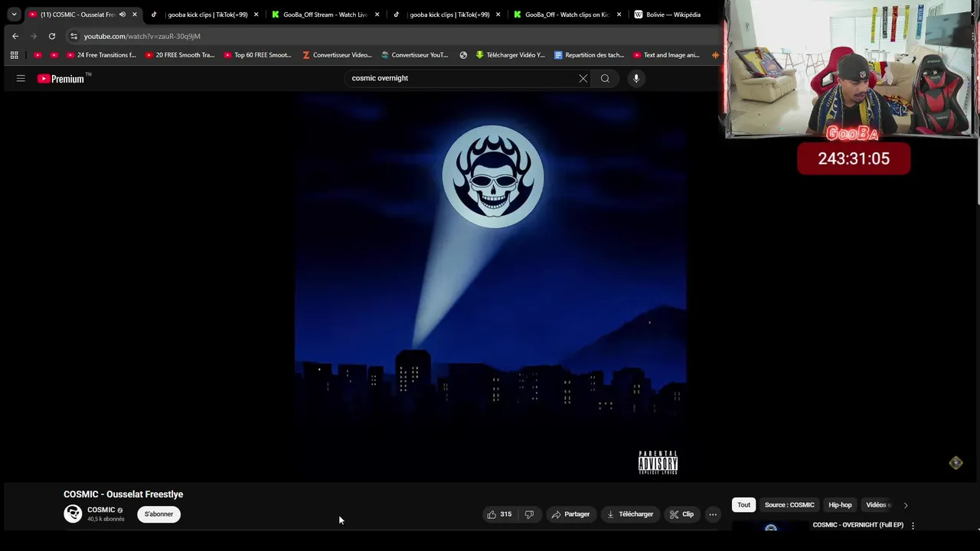Open Repartition des tach... bookmark

click(589, 55)
